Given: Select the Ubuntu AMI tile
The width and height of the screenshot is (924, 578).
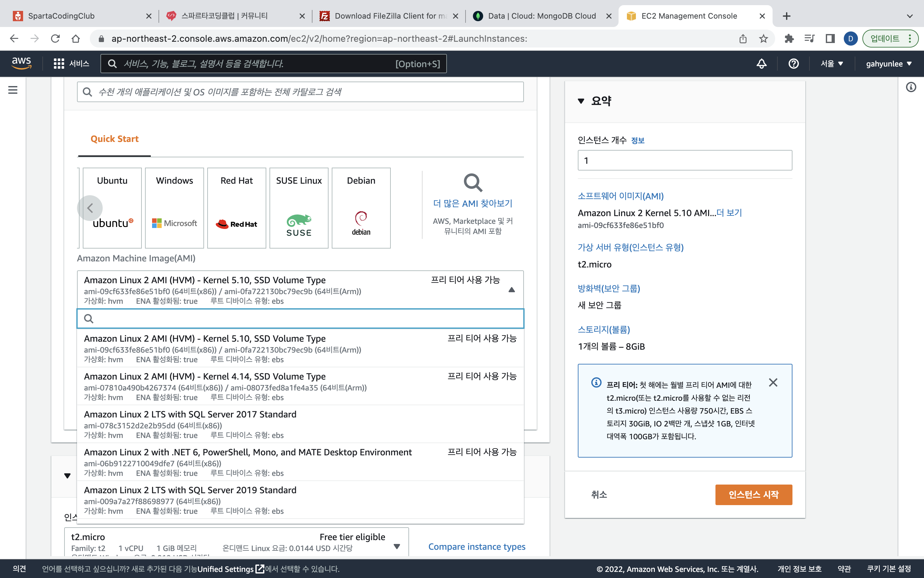Looking at the screenshot, I should coord(112,208).
